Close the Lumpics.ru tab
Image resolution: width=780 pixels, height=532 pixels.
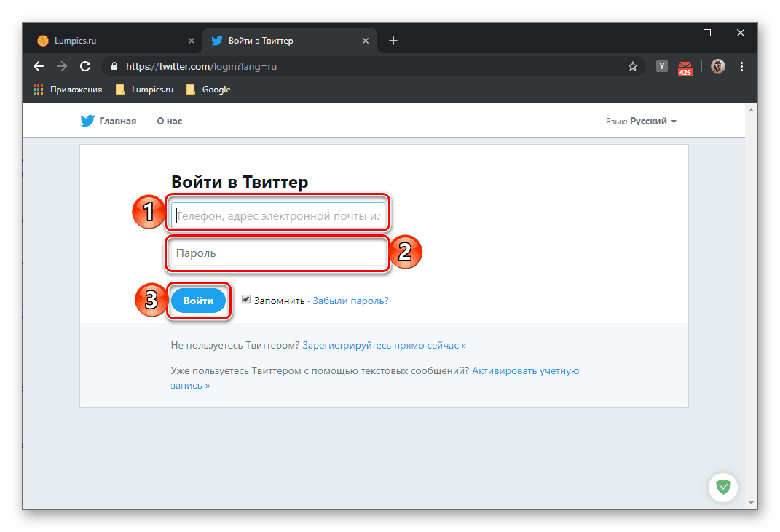pos(192,41)
